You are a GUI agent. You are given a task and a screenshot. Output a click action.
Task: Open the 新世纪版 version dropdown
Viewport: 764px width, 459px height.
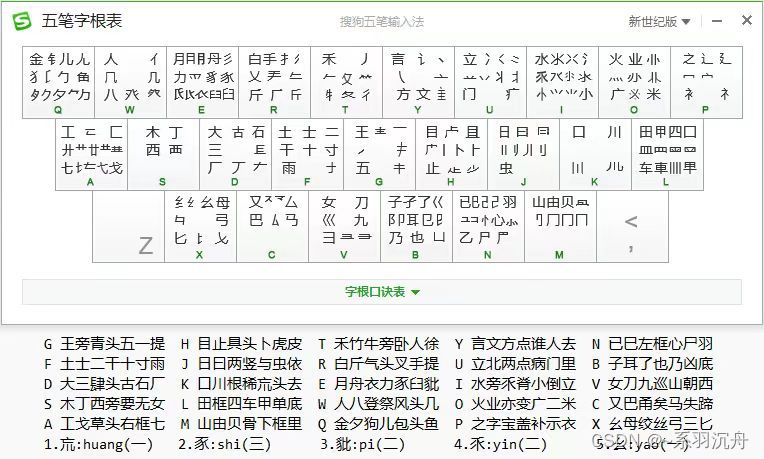click(x=659, y=21)
